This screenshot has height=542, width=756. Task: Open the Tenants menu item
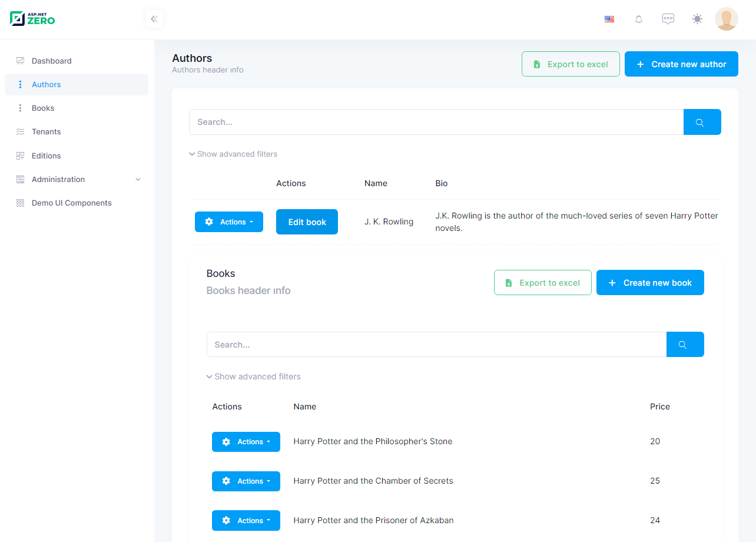click(77, 131)
